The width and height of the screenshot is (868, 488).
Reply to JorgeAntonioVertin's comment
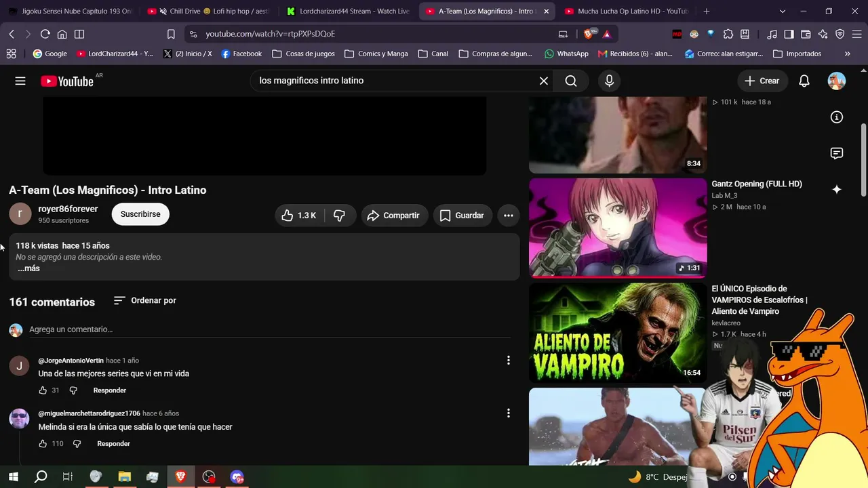110,390
